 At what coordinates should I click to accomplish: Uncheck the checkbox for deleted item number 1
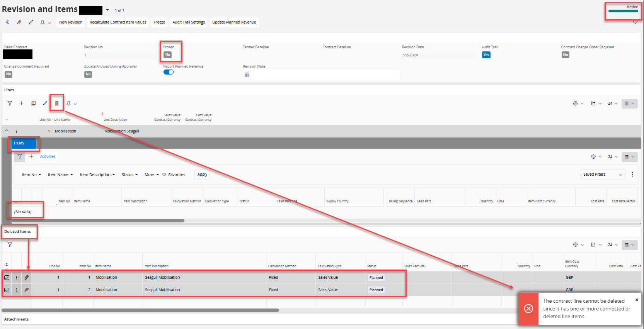(x=7, y=278)
